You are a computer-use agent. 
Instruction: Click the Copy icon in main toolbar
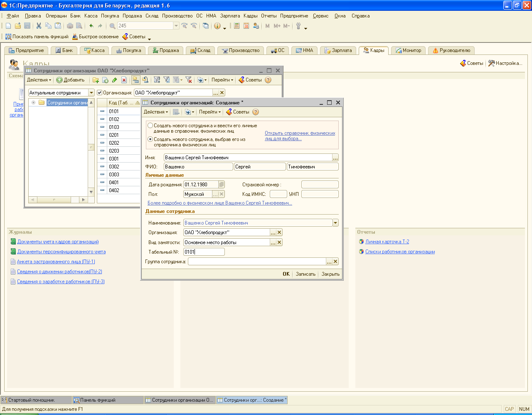click(x=48, y=26)
